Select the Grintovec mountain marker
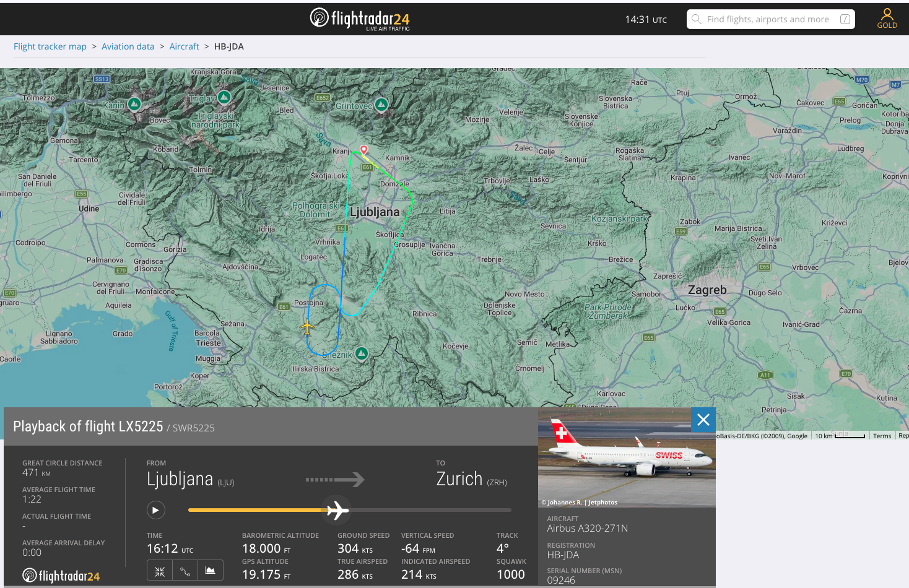The image size is (909, 588). pyautogui.click(x=381, y=105)
